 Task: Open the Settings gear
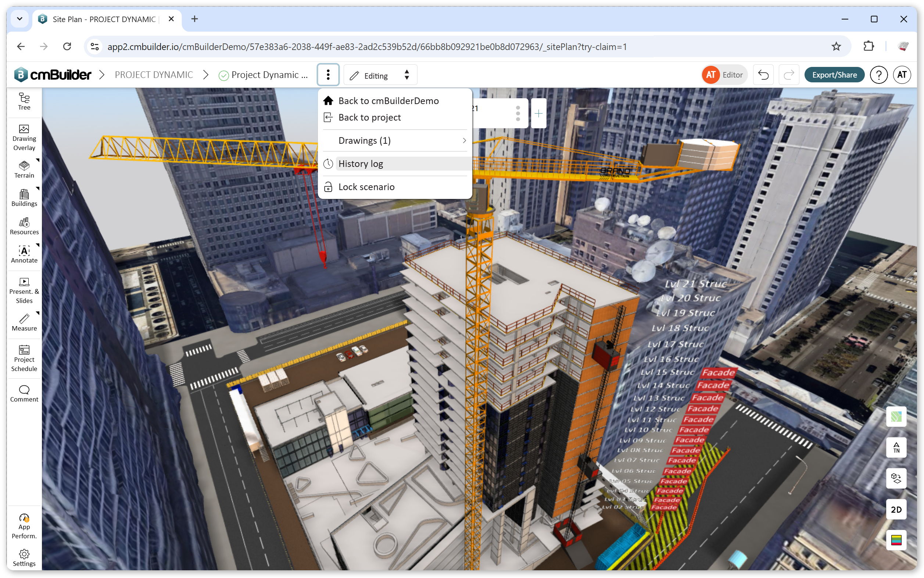(x=24, y=558)
